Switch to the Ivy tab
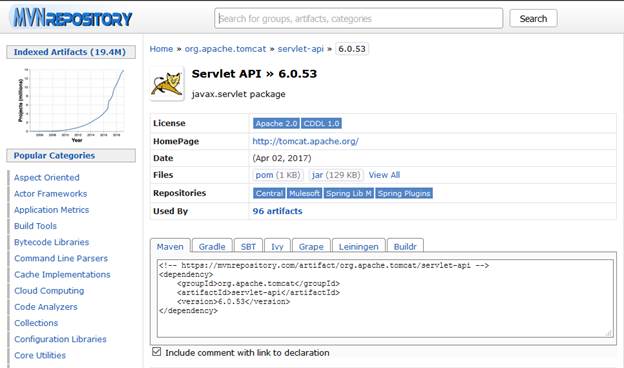Image resolution: width=624 pixels, height=368 pixels. pos(277,246)
